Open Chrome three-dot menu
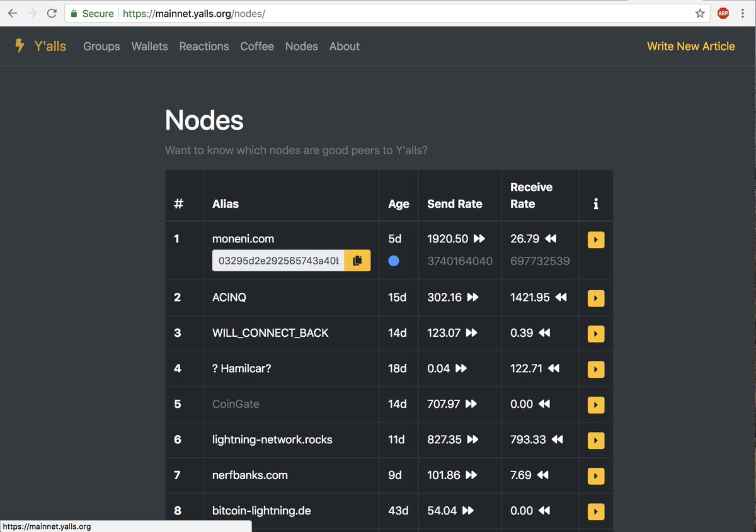The image size is (756, 532). 743,13
